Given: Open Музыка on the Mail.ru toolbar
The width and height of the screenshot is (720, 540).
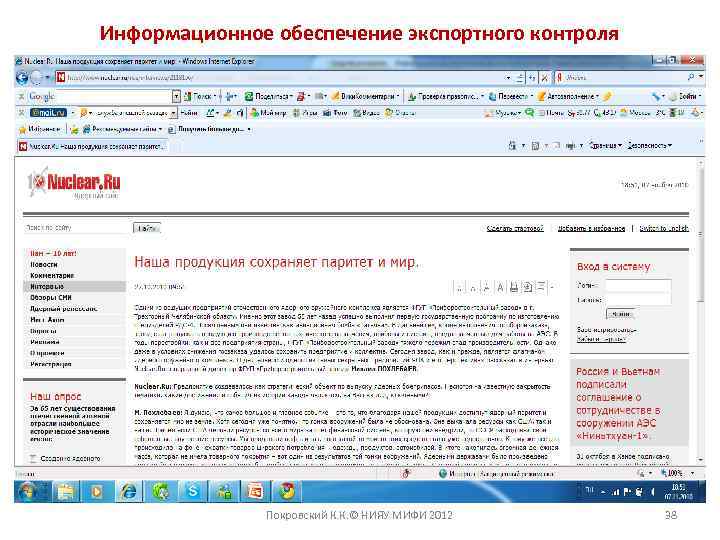Looking at the screenshot, I should [503, 113].
